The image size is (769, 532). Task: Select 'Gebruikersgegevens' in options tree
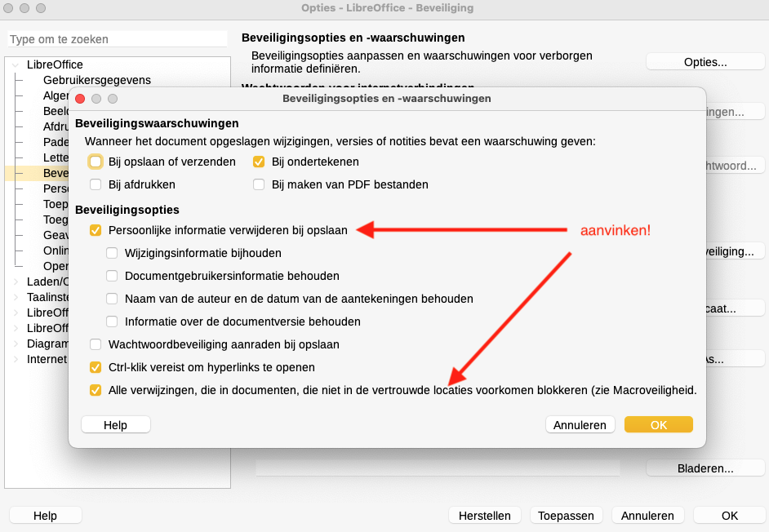click(x=96, y=80)
